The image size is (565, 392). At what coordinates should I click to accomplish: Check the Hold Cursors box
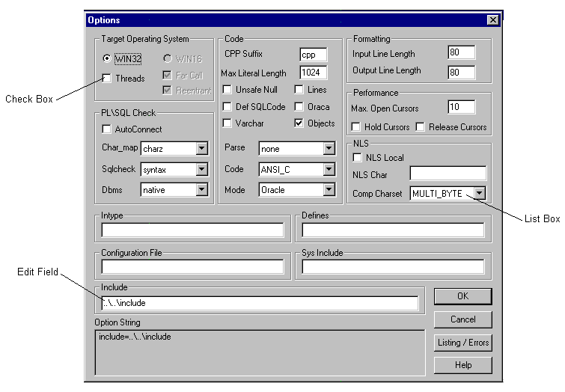tap(355, 126)
